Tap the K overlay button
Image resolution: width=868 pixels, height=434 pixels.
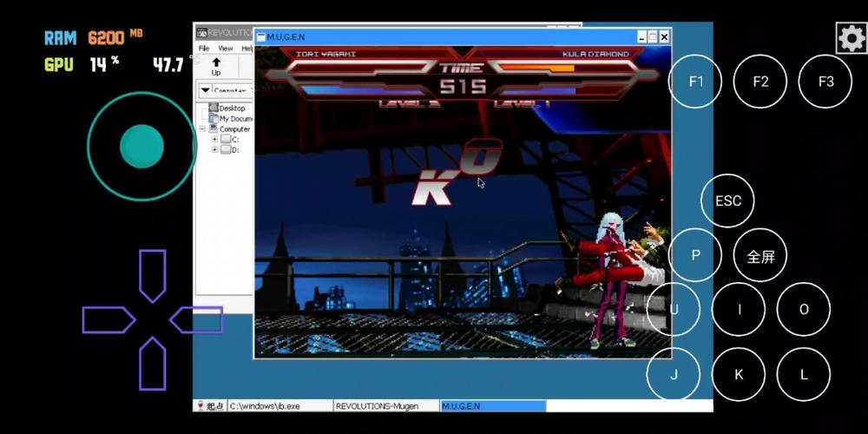[x=739, y=374]
